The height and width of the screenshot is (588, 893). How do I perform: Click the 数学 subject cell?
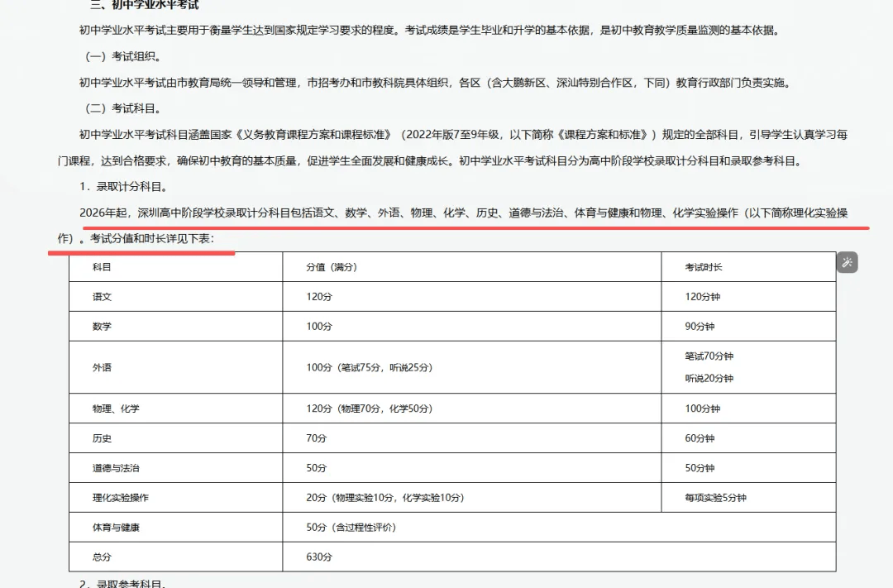tap(175, 326)
